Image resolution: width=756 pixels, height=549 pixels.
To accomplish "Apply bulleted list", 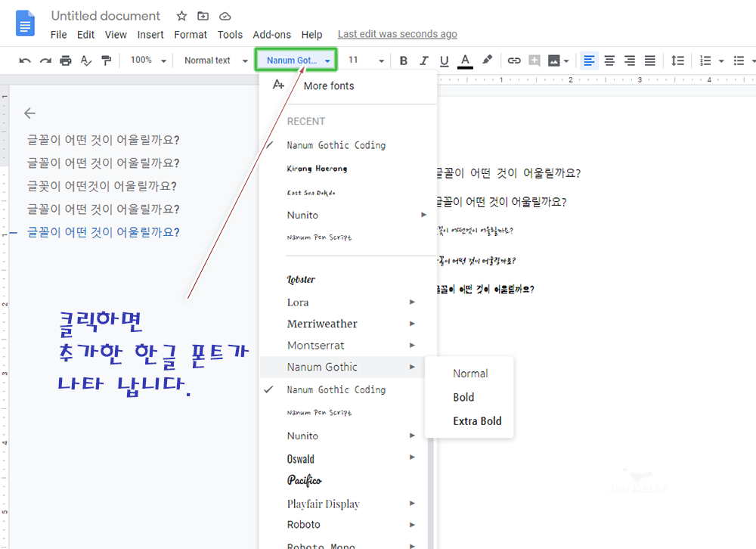I will tap(739, 60).
